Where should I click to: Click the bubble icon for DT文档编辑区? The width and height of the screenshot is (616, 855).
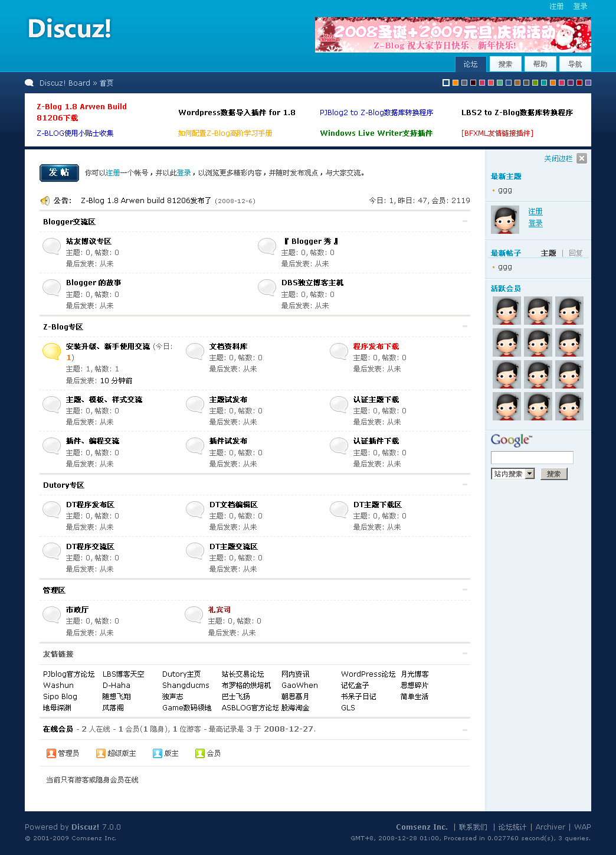(x=195, y=510)
